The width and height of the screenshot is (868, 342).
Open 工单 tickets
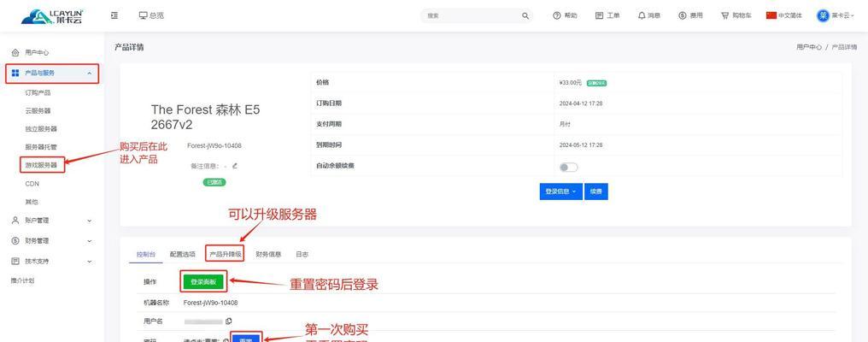(x=607, y=15)
